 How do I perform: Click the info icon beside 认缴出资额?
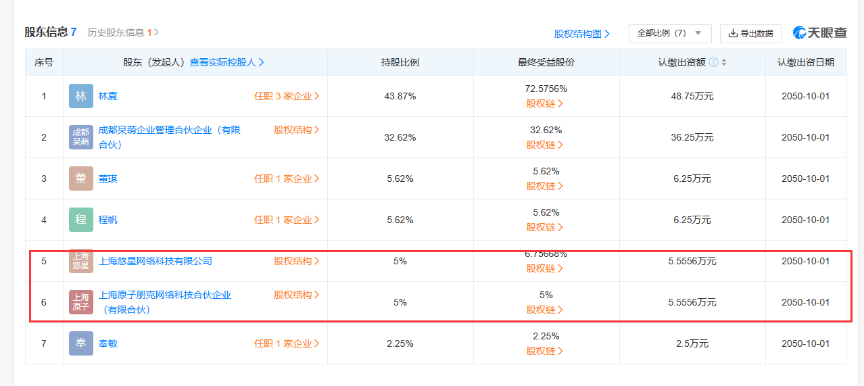714,62
